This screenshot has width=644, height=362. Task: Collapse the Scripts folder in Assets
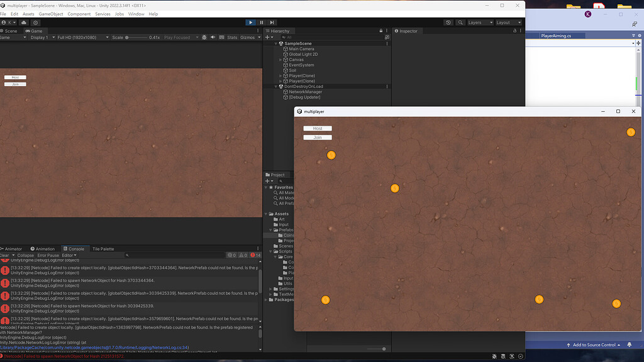(270, 251)
